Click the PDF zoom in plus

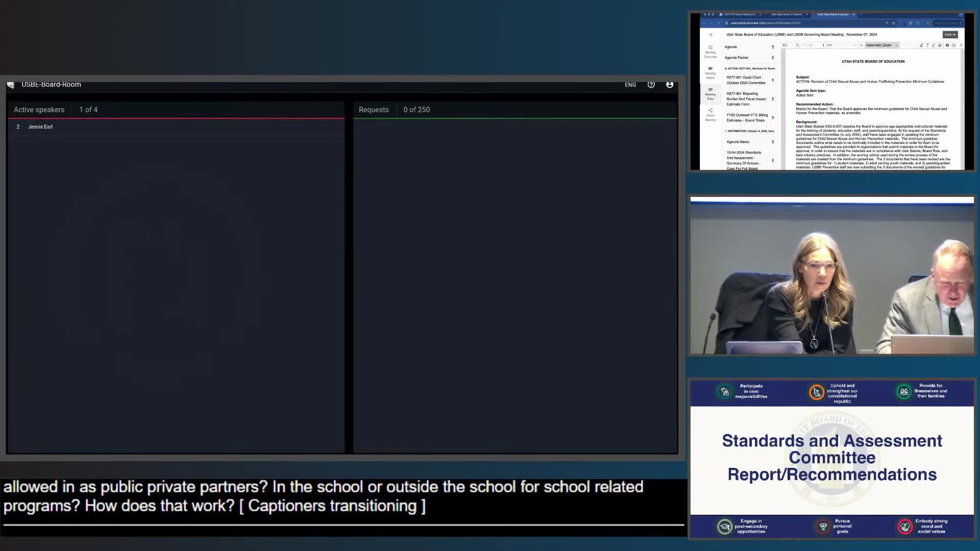[861, 45]
